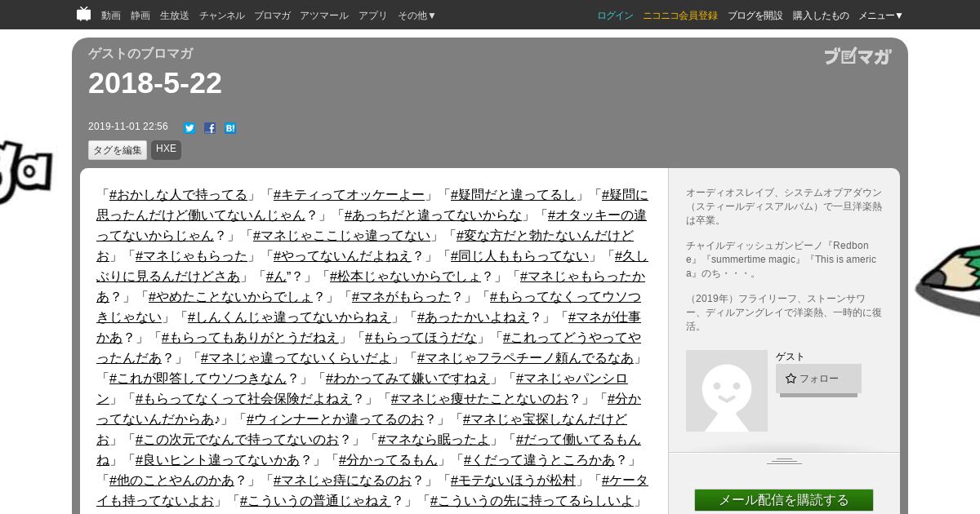Open hashtag #マネじゃ違ってないくらいだよ
This screenshot has width=980, height=514.
296,357
